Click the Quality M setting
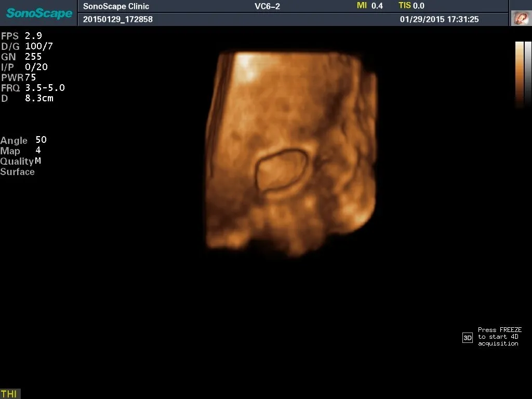532x399 pixels. 21,161
